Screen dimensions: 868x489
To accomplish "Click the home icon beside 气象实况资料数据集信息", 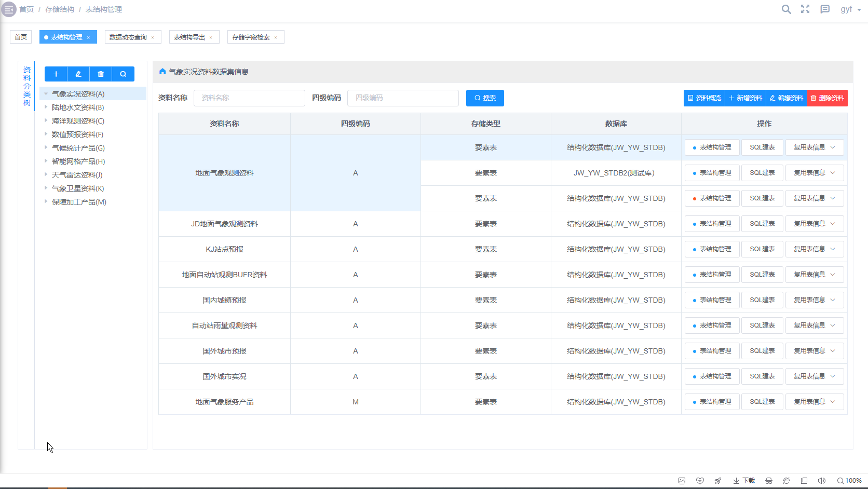I will click(x=162, y=72).
